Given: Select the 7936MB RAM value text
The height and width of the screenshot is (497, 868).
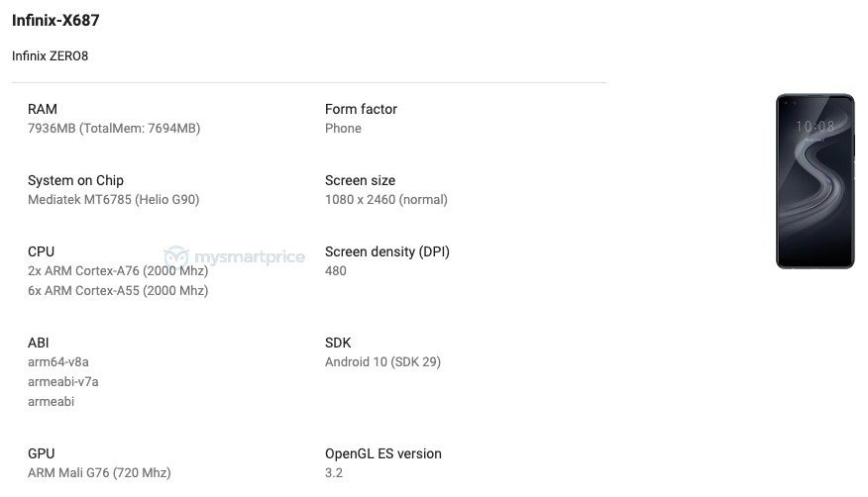Looking at the screenshot, I should click(x=114, y=129).
